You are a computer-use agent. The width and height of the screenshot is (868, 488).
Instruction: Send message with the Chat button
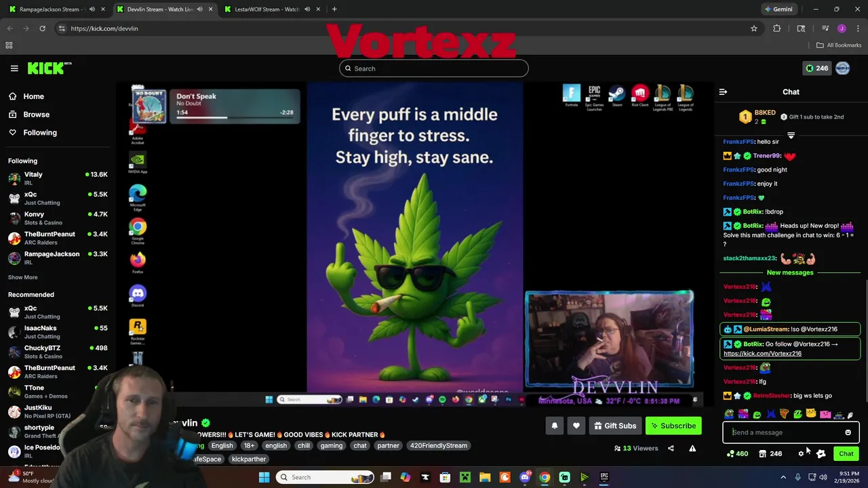click(846, 453)
